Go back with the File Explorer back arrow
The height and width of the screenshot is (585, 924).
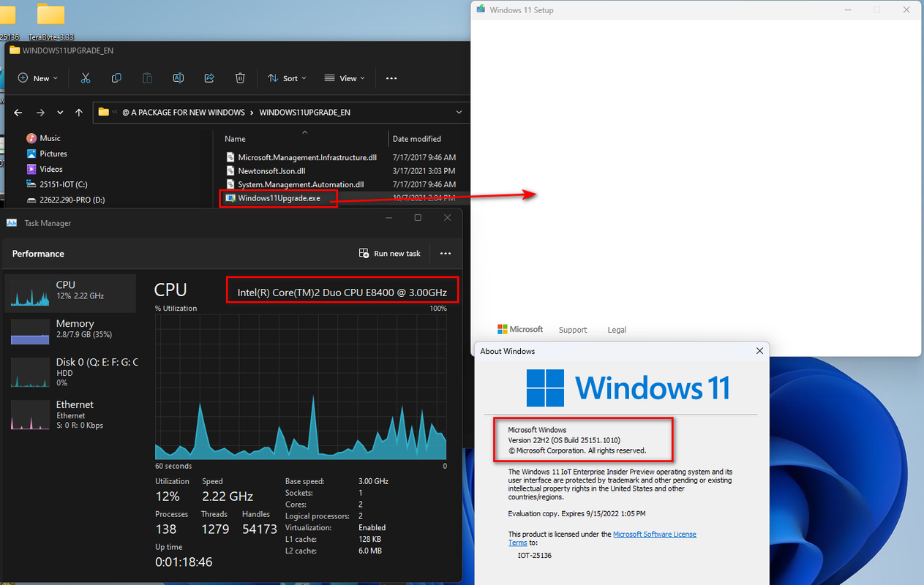(x=18, y=113)
